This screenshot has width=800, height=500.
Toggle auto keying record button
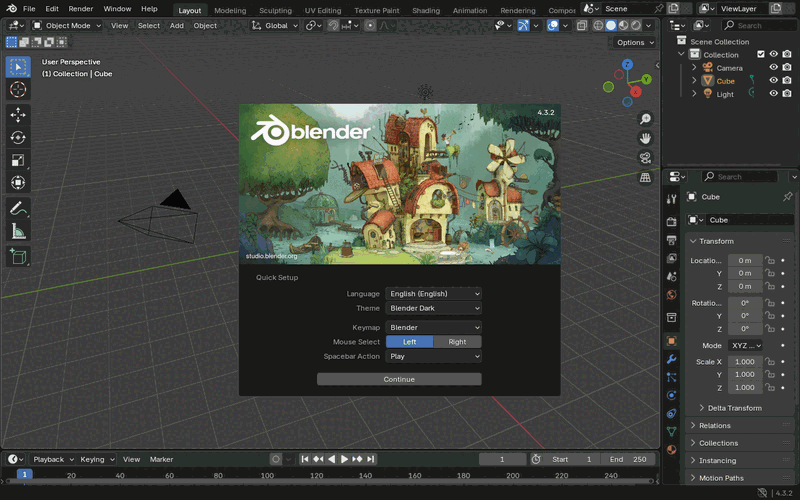[x=276, y=459]
